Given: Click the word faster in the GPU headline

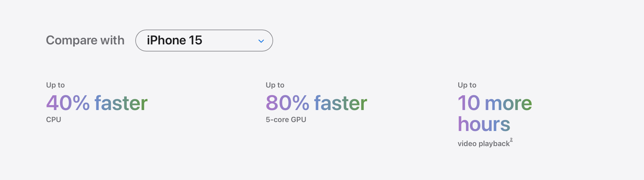Looking at the screenshot, I should (341, 103).
